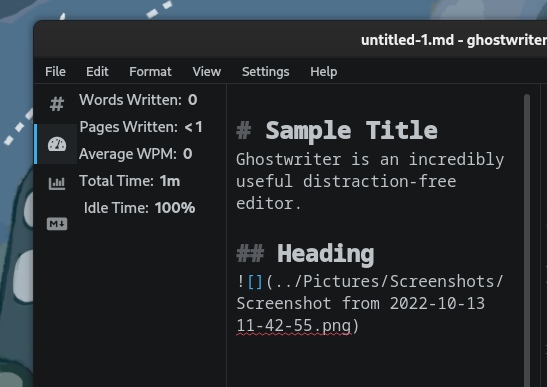Click the Total Time statistic
Image resolution: width=547 pixels, height=387 pixels.
[x=129, y=181]
